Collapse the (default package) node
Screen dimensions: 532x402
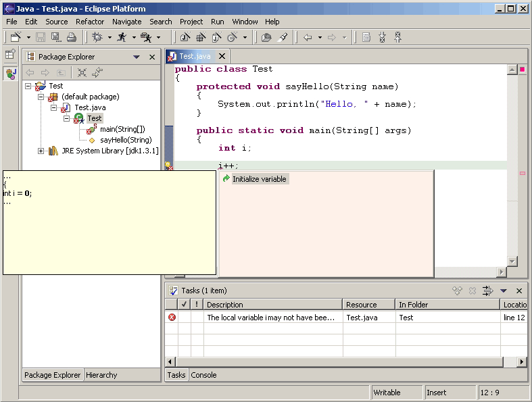[x=41, y=97]
